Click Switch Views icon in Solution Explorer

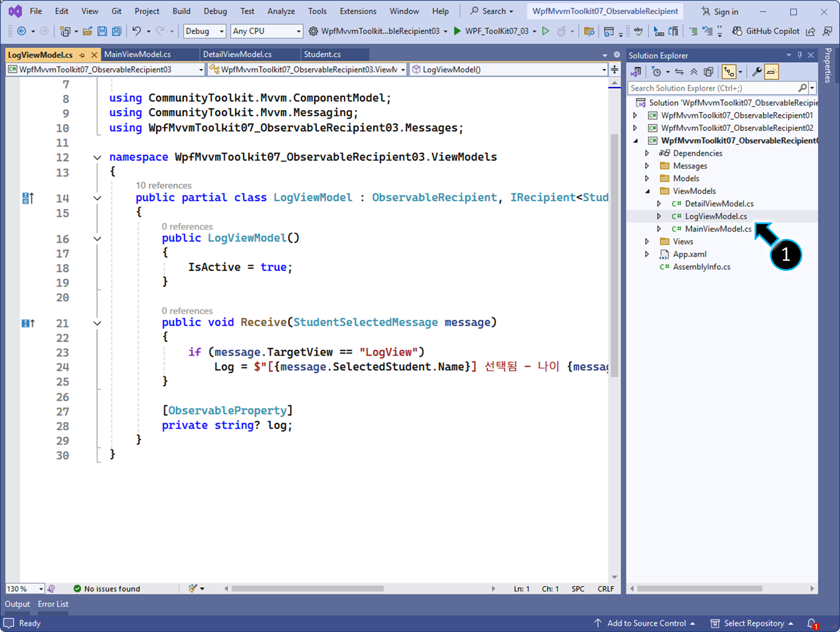click(636, 72)
